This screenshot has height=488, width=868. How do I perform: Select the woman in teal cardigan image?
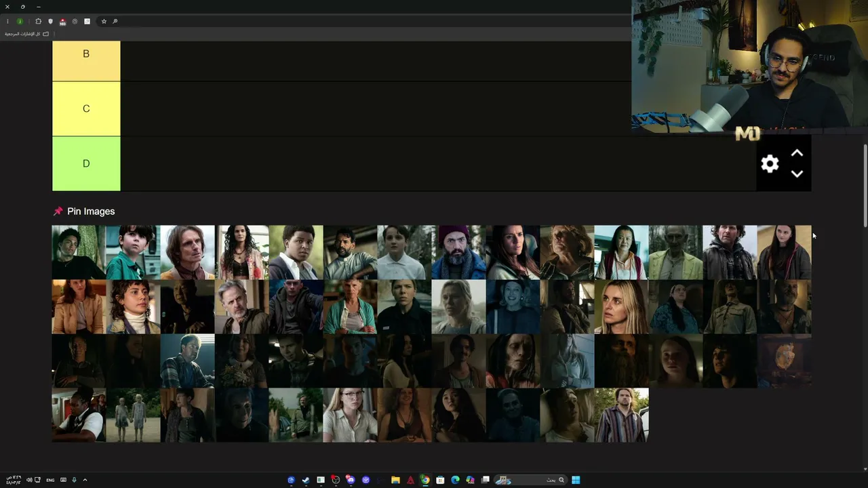click(x=350, y=306)
